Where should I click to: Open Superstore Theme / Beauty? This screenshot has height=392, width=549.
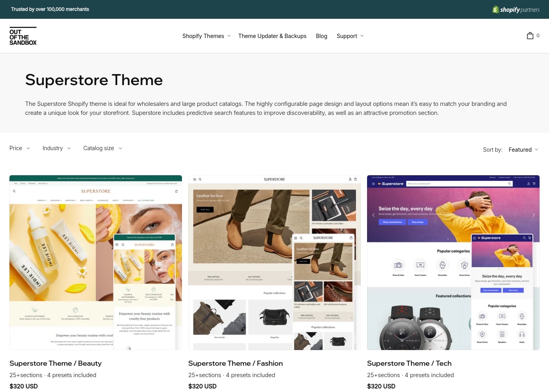click(x=55, y=363)
